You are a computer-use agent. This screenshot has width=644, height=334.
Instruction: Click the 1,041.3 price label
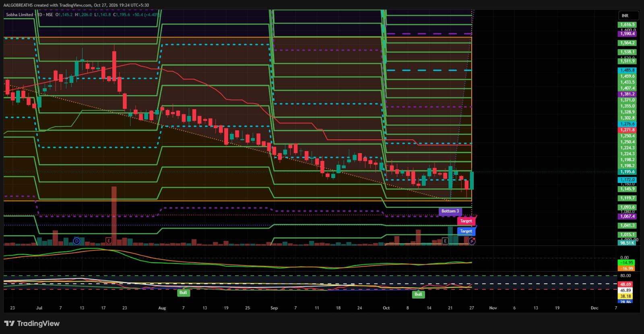click(x=627, y=226)
